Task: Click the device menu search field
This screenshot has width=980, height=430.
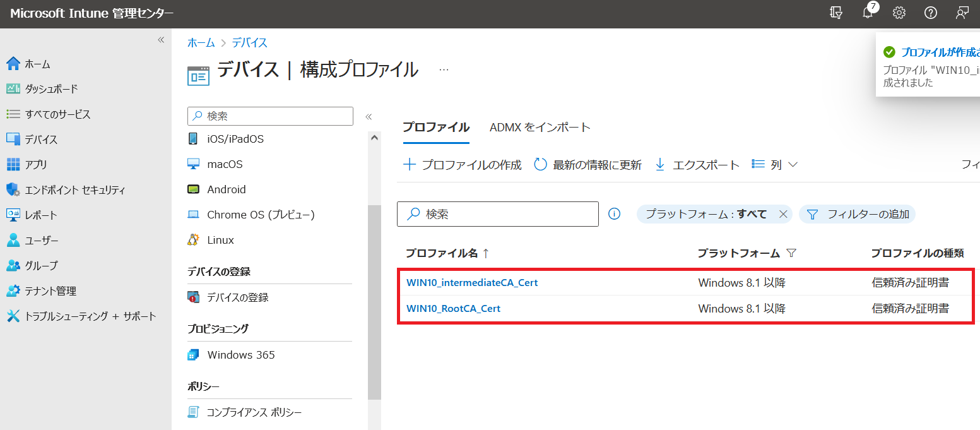Action: (270, 116)
